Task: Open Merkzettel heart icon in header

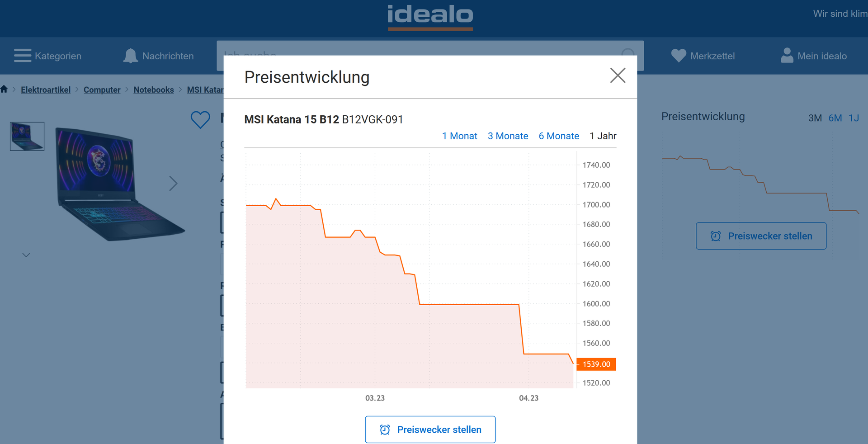Action: [x=679, y=56]
